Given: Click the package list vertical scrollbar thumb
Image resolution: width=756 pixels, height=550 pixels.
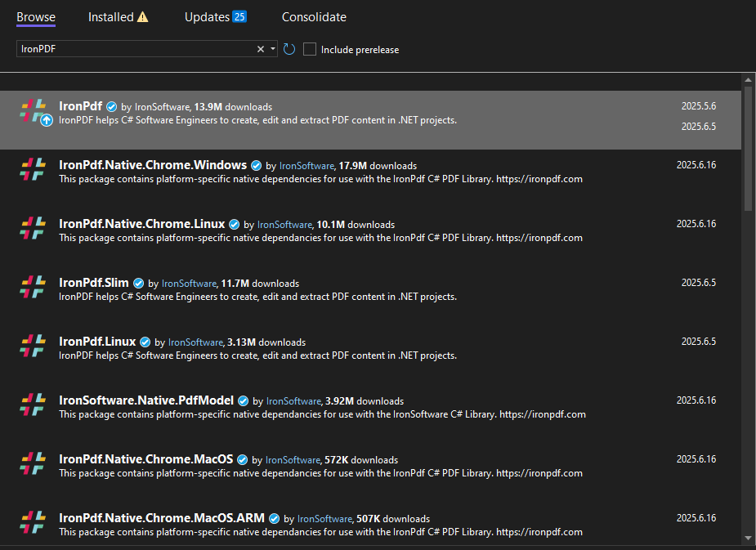Looking at the screenshot, I should pos(748,149).
